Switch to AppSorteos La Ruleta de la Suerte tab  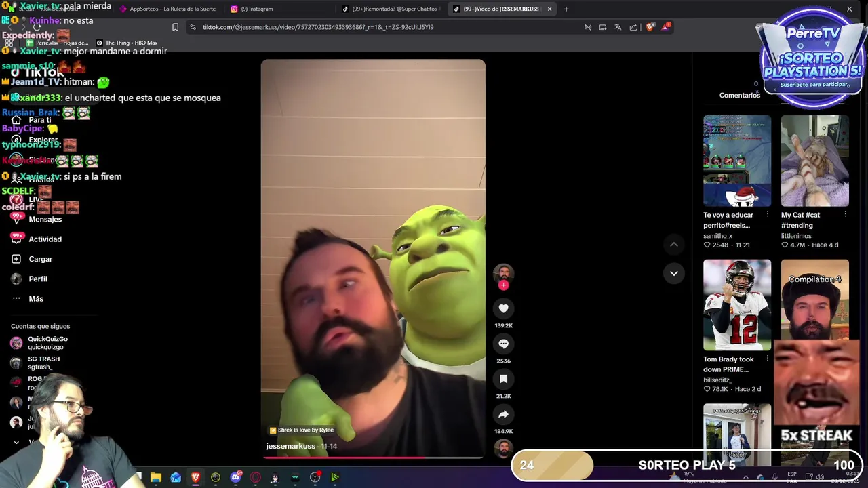pyautogui.click(x=167, y=9)
